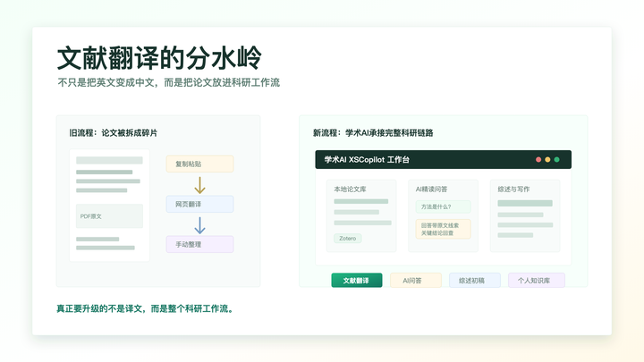644x362 pixels.
Task: Select the AI问答 chip
Action: click(416, 281)
